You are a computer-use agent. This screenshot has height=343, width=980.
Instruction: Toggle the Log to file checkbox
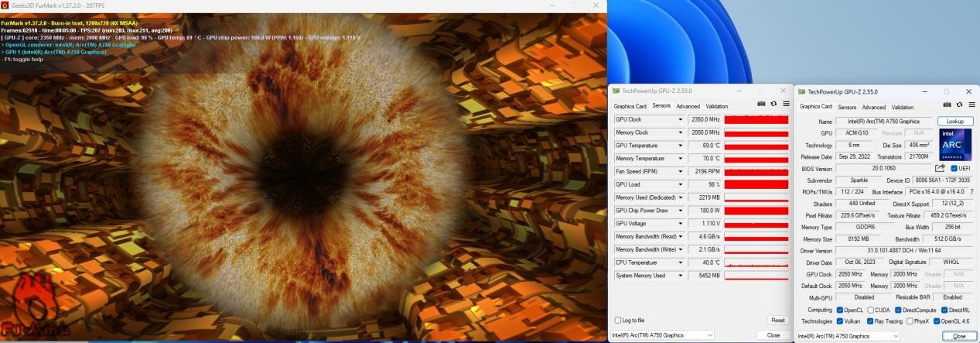617,320
